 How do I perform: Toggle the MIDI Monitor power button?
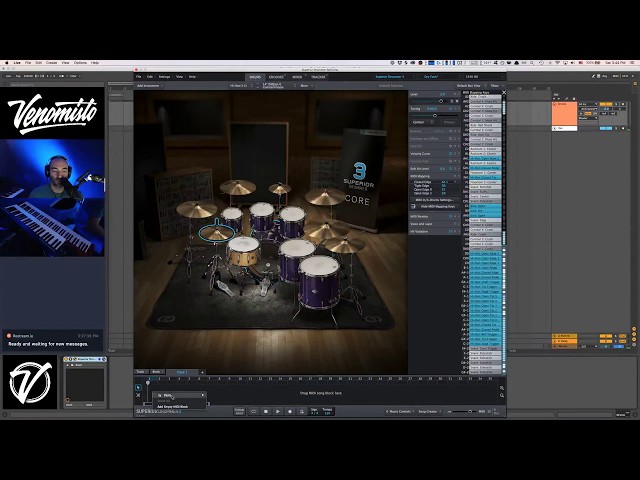pyautogui.click(x=450, y=216)
